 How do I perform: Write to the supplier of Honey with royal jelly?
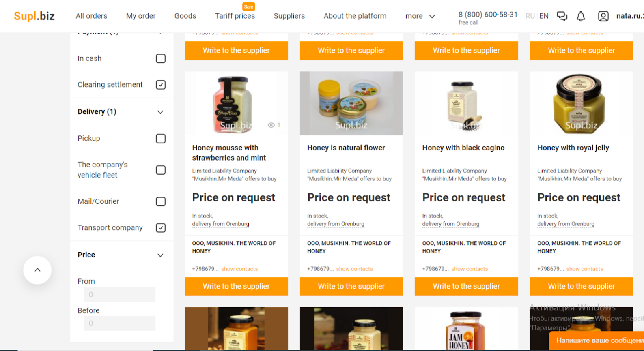(581, 286)
